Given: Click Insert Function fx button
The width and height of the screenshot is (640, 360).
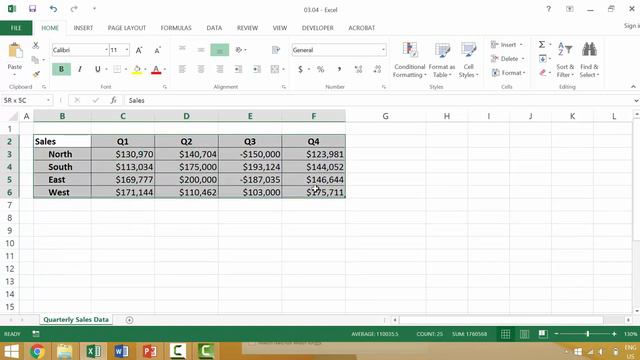Looking at the screenshot, I should click(x=113, y=100).
